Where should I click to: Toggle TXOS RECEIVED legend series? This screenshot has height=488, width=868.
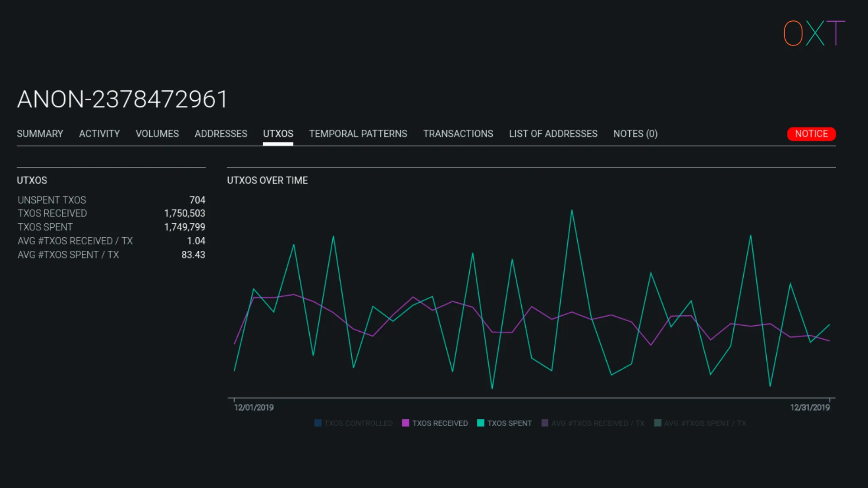[439, 423]
